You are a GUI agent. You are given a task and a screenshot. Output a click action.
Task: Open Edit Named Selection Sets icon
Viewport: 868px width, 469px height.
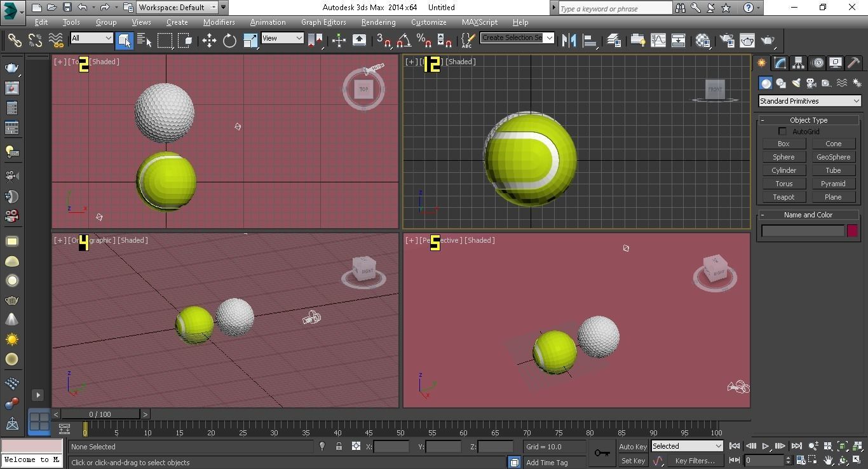(467, 41)
